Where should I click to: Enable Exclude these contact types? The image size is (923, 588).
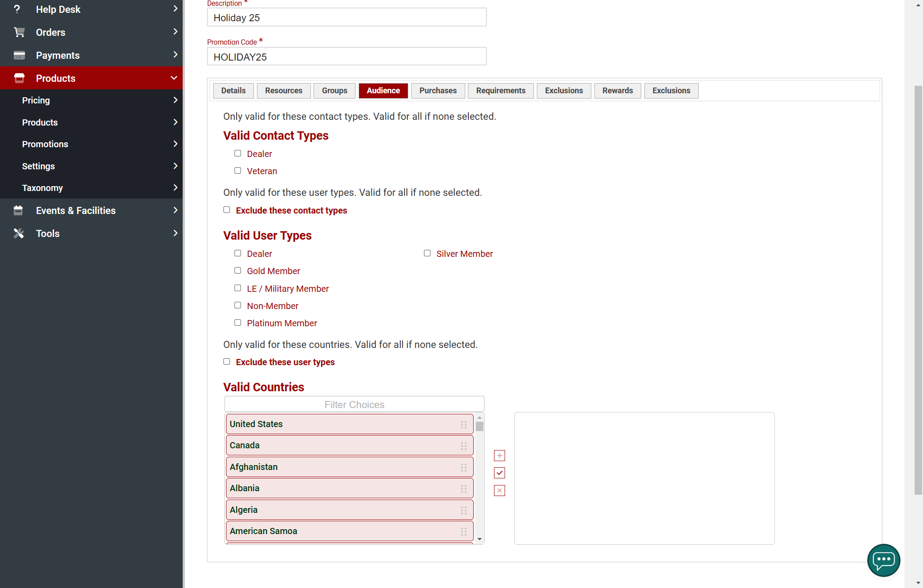(227, 210)
